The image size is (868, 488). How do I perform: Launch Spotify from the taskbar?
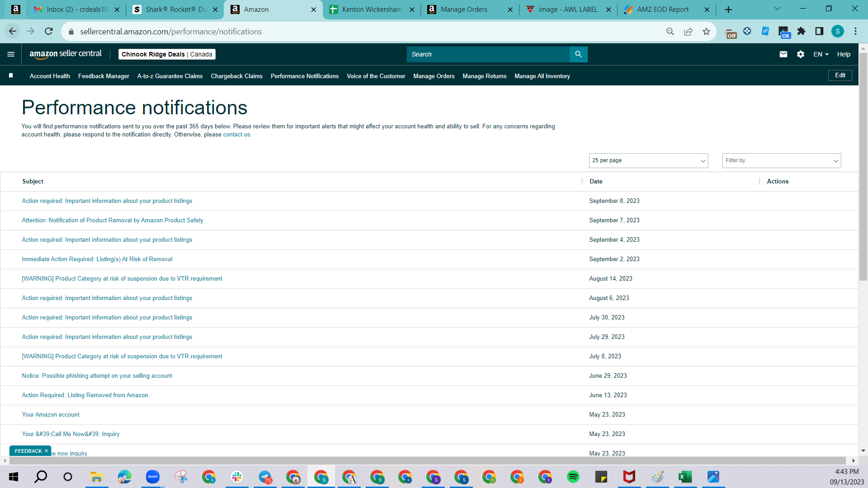(x=573, y=477)
